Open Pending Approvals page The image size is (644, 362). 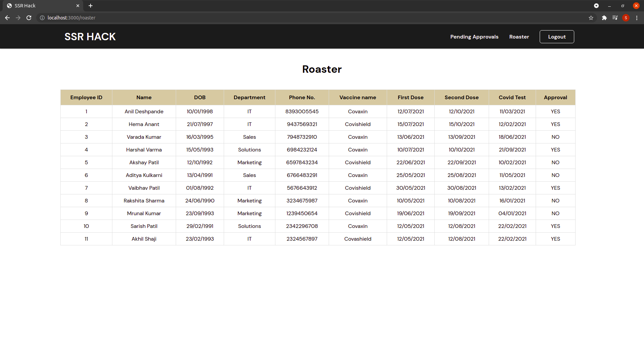pos(474,37)
